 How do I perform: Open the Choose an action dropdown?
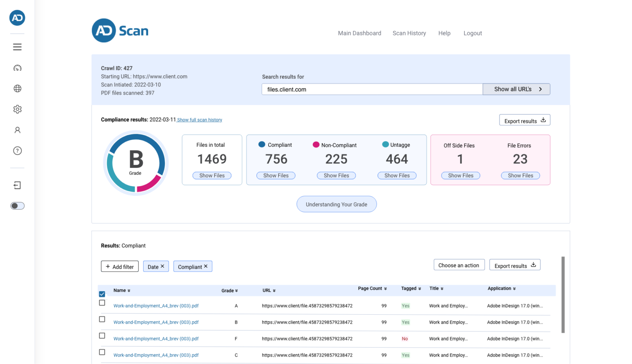459,265
